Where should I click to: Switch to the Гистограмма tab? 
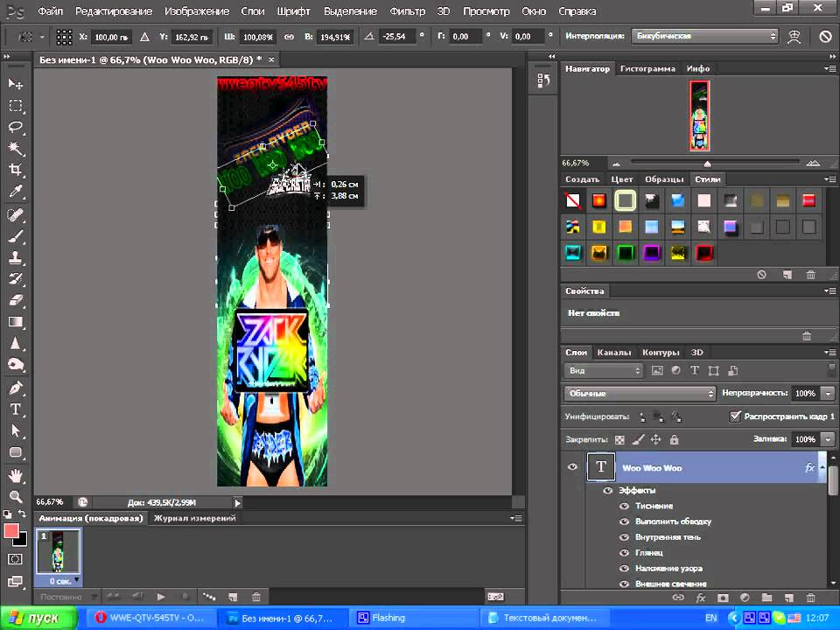tap(647, 68)
